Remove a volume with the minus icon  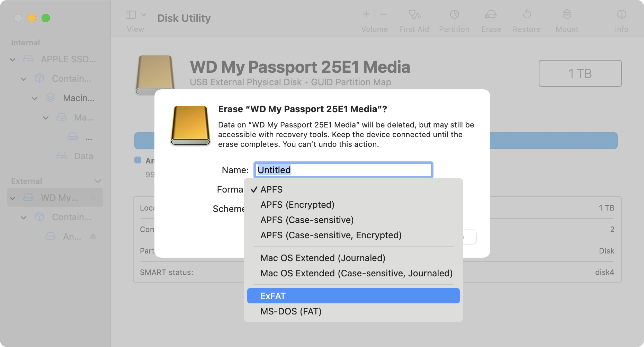tap(383, 14)
